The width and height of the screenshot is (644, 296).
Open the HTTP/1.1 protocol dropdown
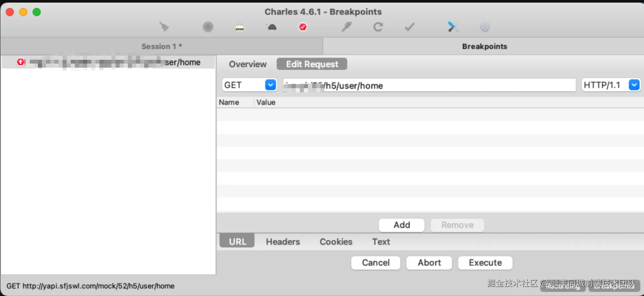611,85
